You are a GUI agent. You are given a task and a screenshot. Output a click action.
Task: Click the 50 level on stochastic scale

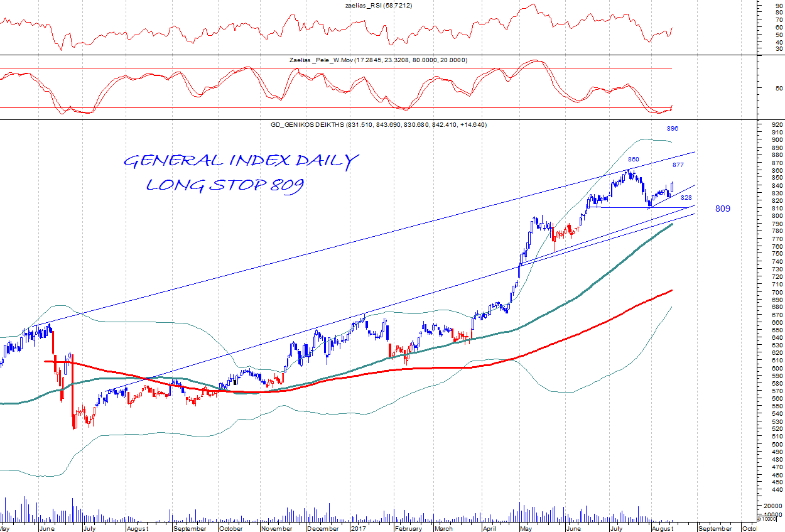coord(779,89)
